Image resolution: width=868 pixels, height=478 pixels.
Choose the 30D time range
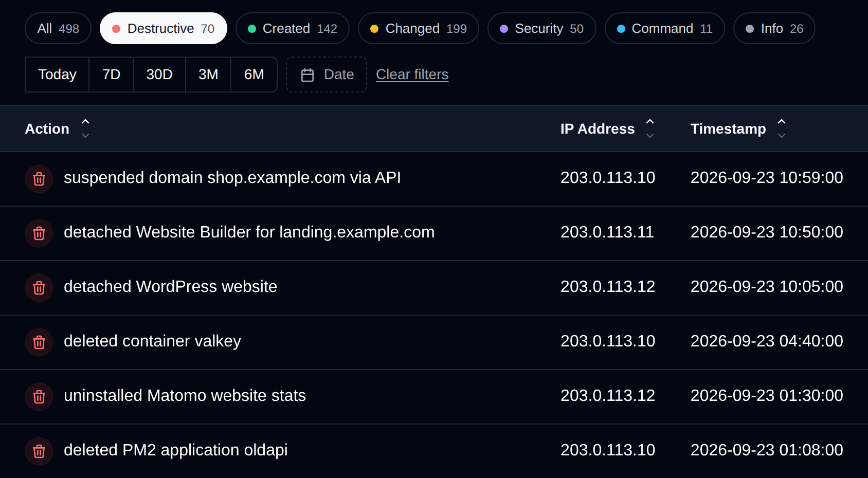(x=159, y=75)
